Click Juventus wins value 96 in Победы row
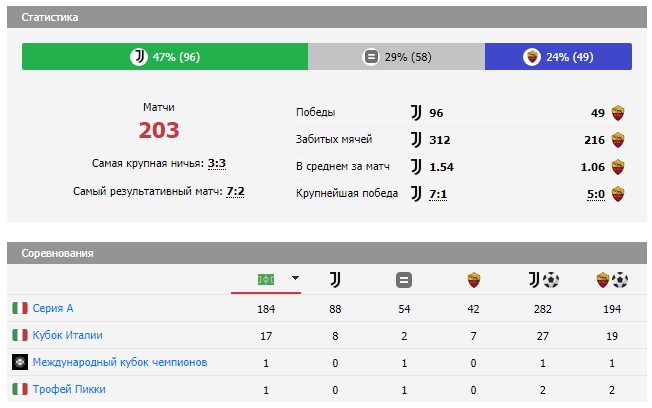Screen dimensions: 652x408 pos(436,113)
